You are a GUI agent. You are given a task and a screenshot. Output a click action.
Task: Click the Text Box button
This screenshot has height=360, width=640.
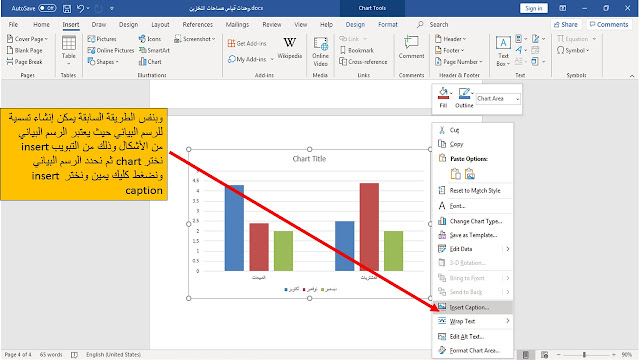503,51
